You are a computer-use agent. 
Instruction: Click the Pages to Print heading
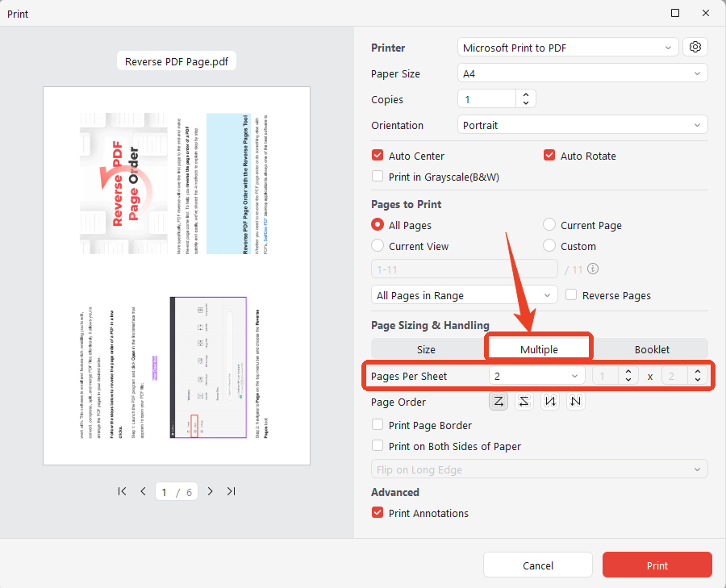pos(406,204)
